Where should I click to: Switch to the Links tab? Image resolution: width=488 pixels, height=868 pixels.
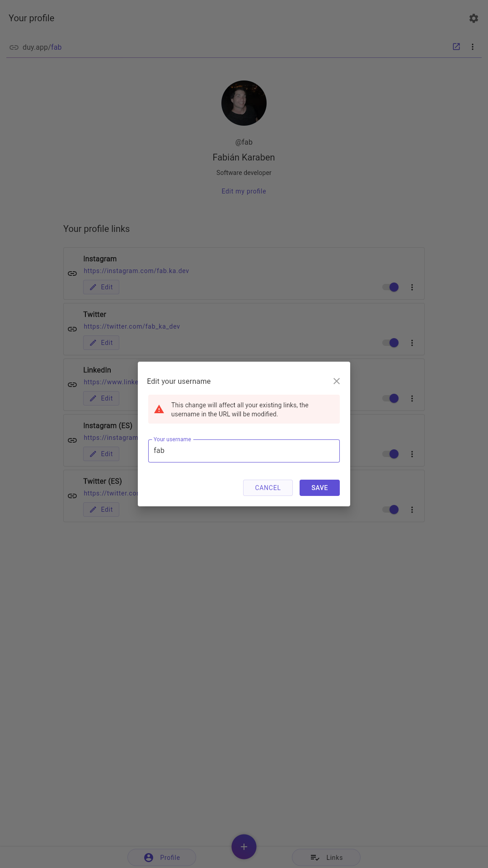pyautogui.click(x=326, y=858)
